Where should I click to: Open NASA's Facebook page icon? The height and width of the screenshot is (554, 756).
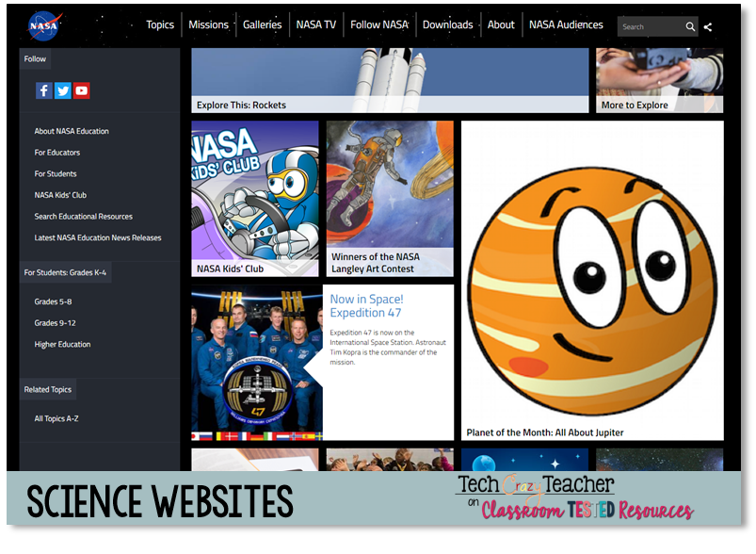click(x=43, y=90)
